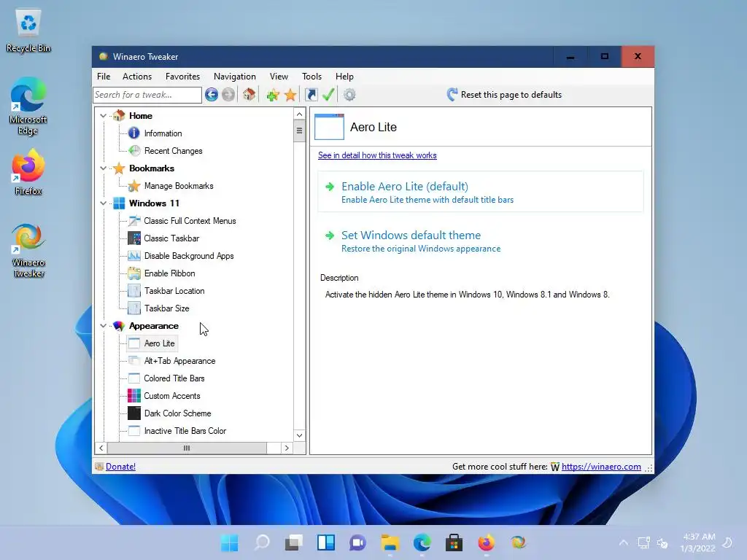
Task: Click the tree scroll-up arrow
Action: pyautogui.click(x=299, y=114)
